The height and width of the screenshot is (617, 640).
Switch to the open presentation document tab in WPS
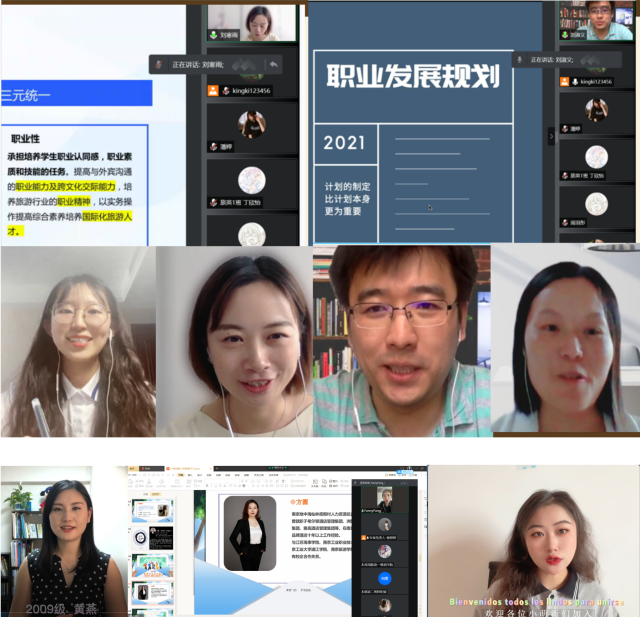pos(185,468)
